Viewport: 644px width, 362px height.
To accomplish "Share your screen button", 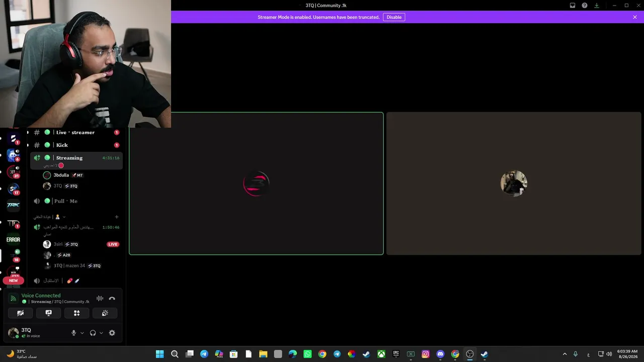I will [x=49, y=313].
